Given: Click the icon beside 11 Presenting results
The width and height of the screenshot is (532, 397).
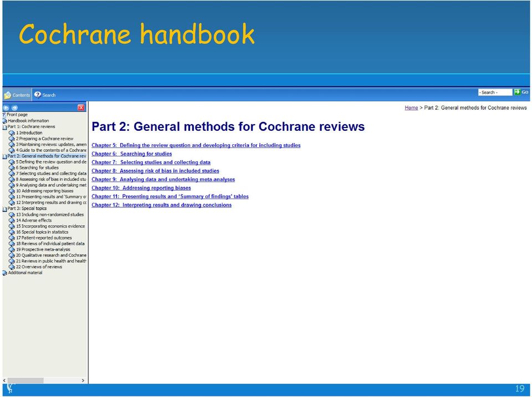Looking at the screenshot, I should click(12, 197).
